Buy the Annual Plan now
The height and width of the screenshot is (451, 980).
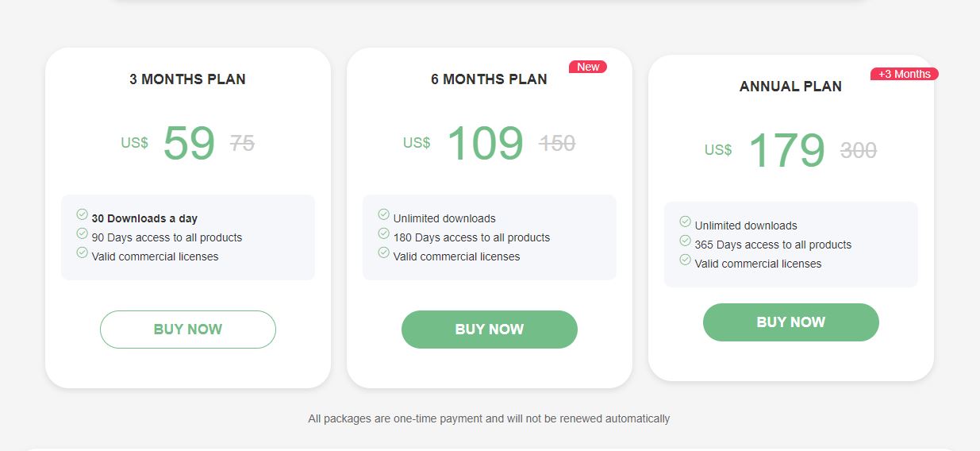[791, 322]
